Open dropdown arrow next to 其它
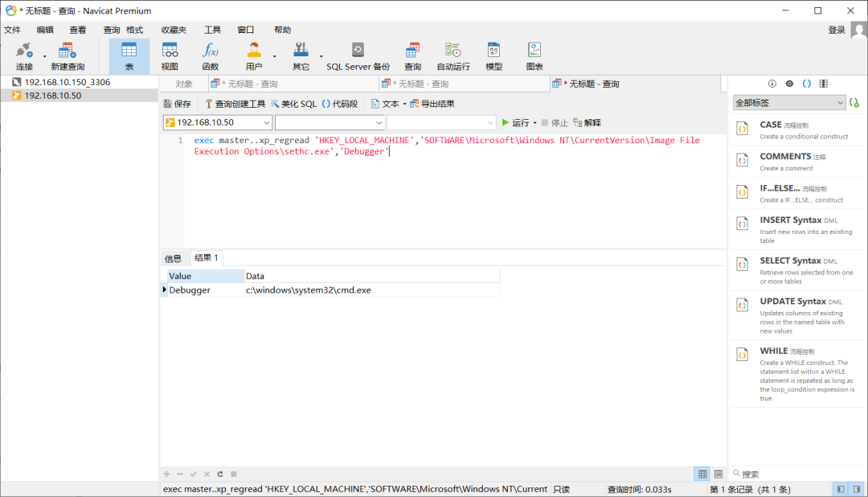The height and width of the screenshot is (497, 868). [x=321, y=56]
